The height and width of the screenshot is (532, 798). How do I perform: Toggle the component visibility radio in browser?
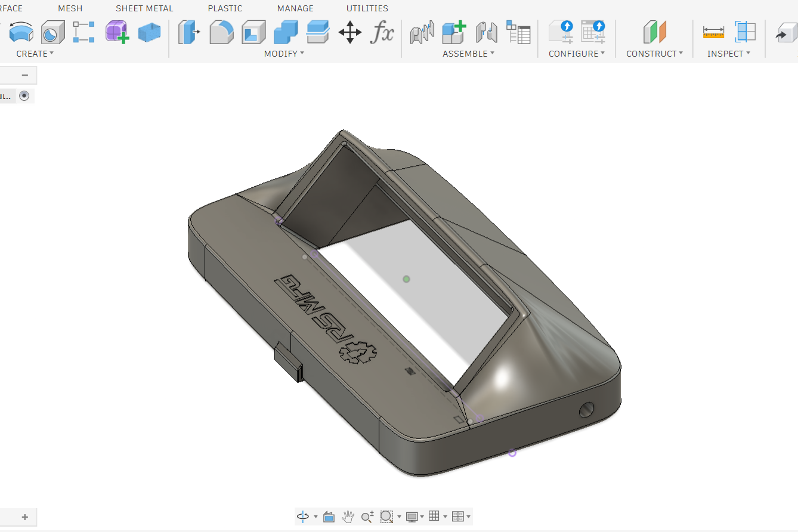click(x=24, y=95)
